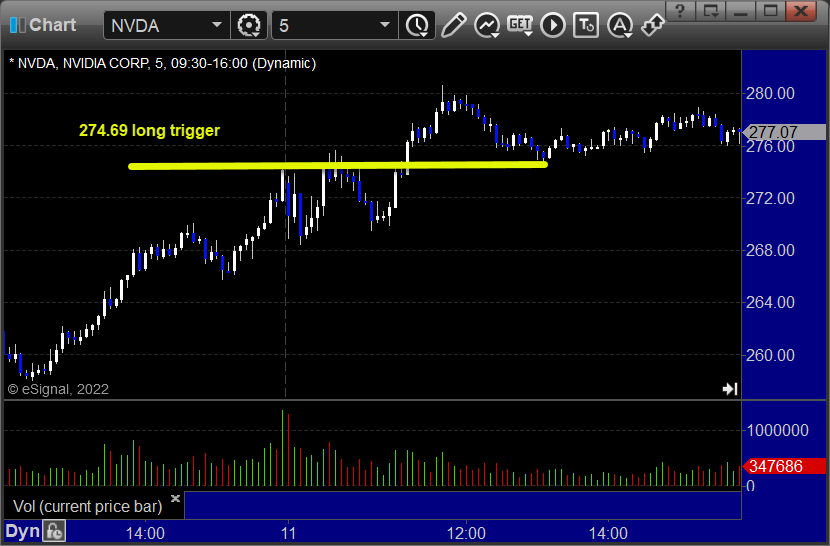Open the circled A alerts icon

point(620,25)
